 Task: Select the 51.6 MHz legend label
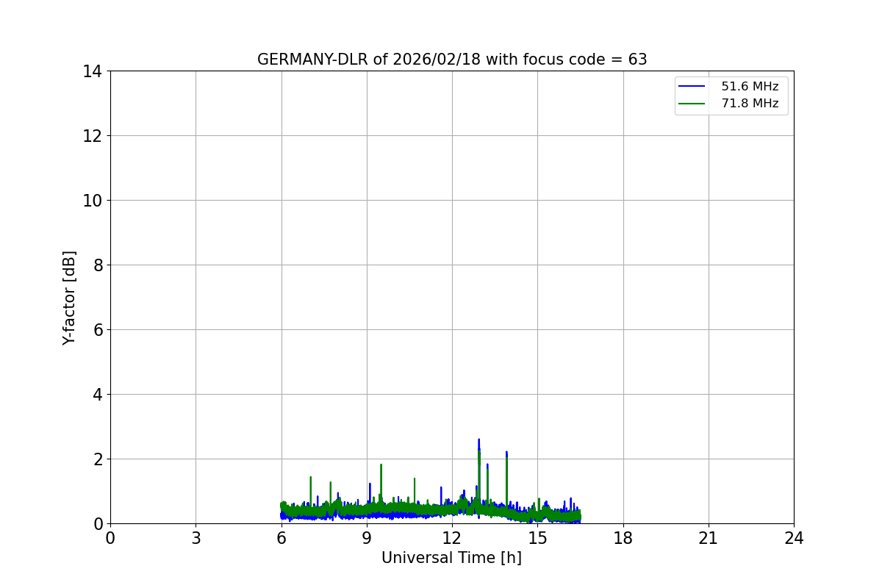[x=750, y=87]
